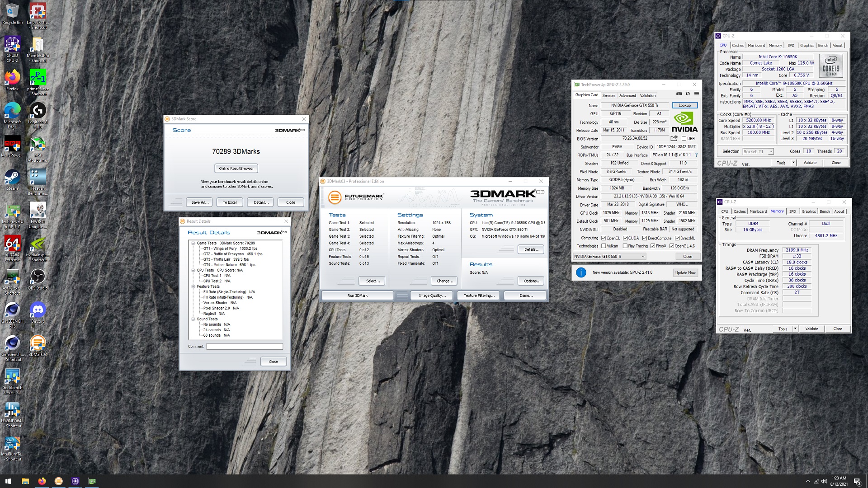868x488 pixels.
Task: Collapse the CPU Tests tree node
Action: point(193,270)
